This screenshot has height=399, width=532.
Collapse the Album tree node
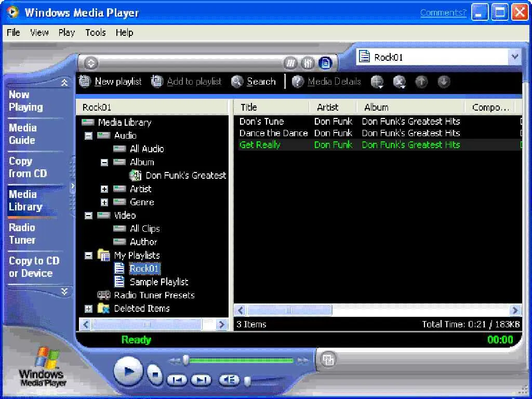104,163
